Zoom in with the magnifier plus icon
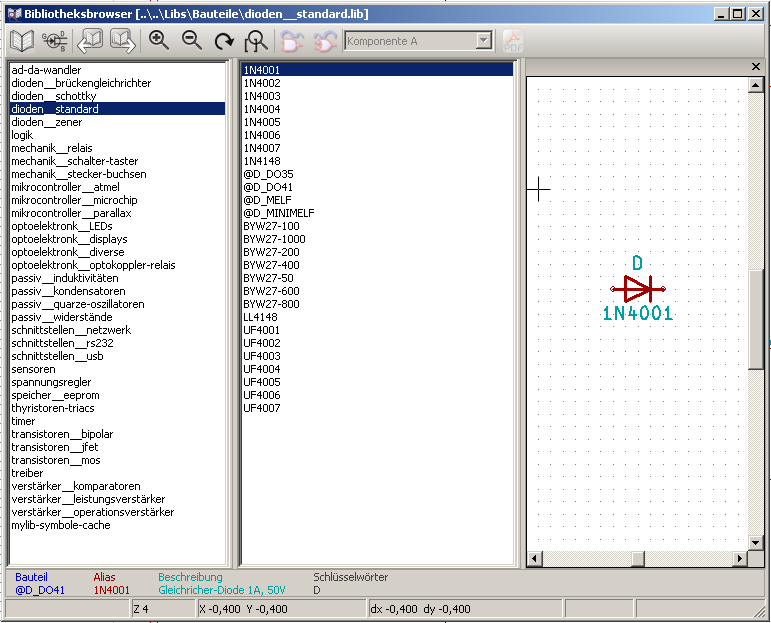This screenshot has height=623, width=771. [x=159, y=41]
